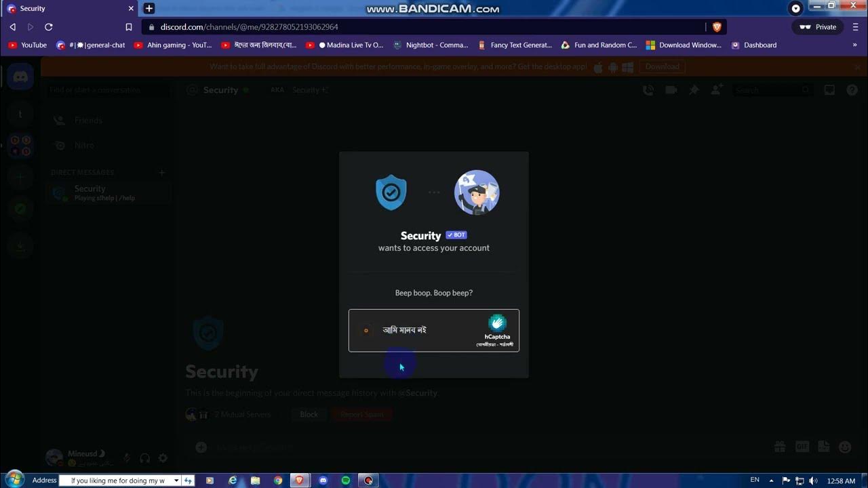The width and height of the screenshot is (868, 488).
Task: Open Fun and Random bookmark
Action: tap(599, 45)
